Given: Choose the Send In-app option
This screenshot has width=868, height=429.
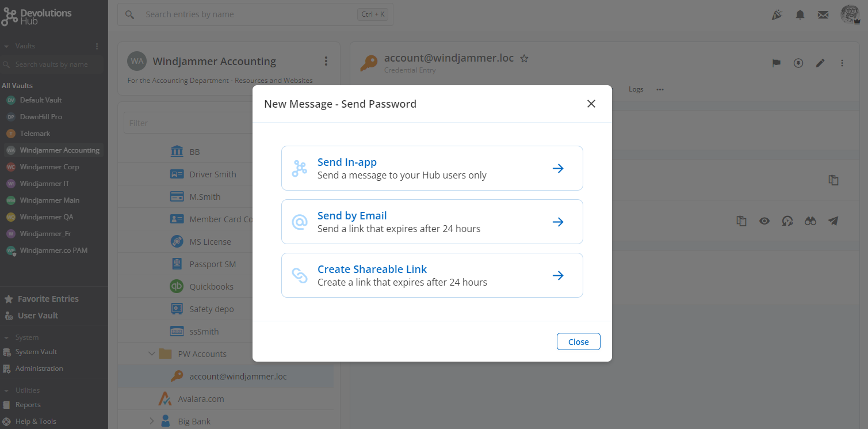Looking at the screenshot, I should click(432, 168).
